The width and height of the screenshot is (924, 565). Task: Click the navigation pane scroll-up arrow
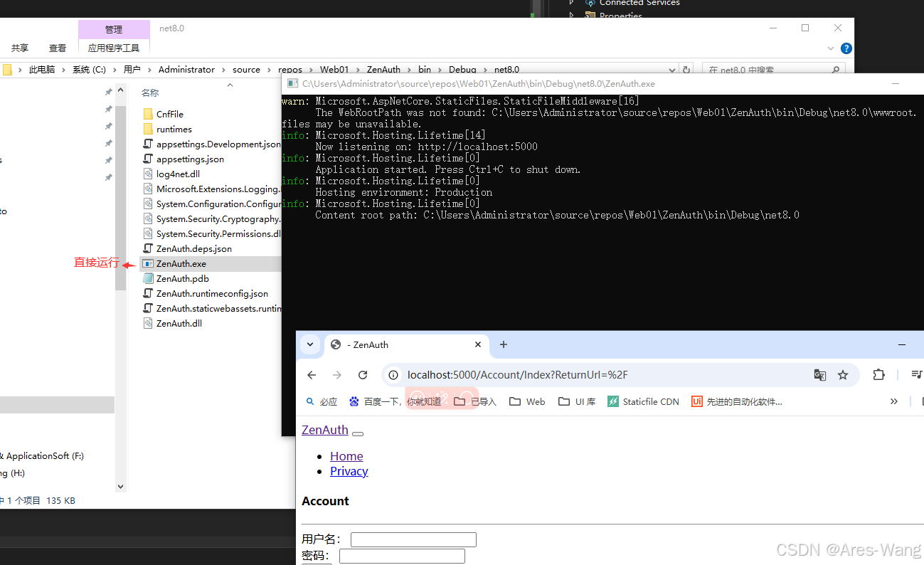click(120, 90)
